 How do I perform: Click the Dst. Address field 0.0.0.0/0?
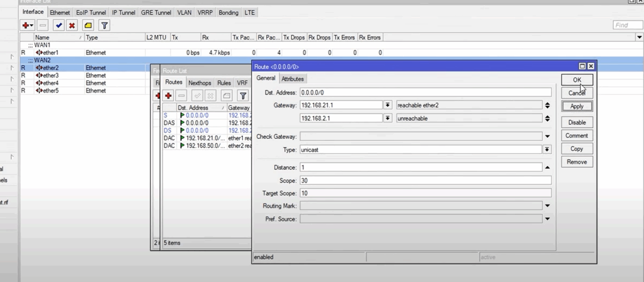tap(426, 92)
